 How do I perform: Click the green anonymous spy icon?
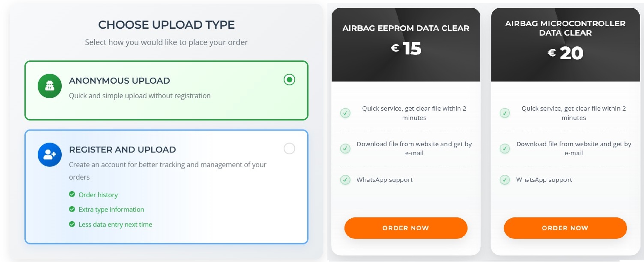point(50,86)
